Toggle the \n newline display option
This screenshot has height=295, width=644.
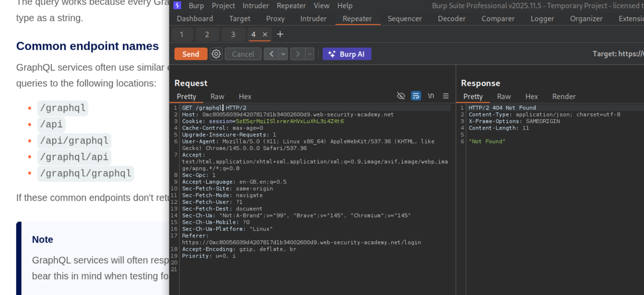(x=431, y=96)
